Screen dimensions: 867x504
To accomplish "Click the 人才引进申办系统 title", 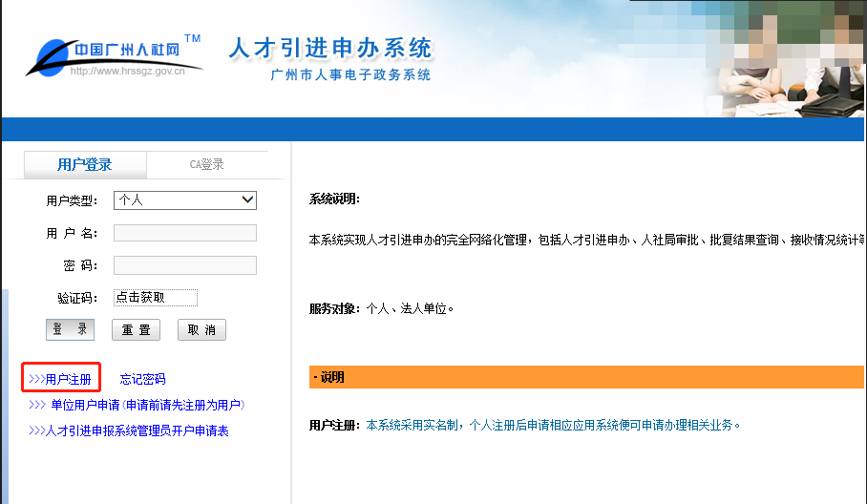I will 330,48.
